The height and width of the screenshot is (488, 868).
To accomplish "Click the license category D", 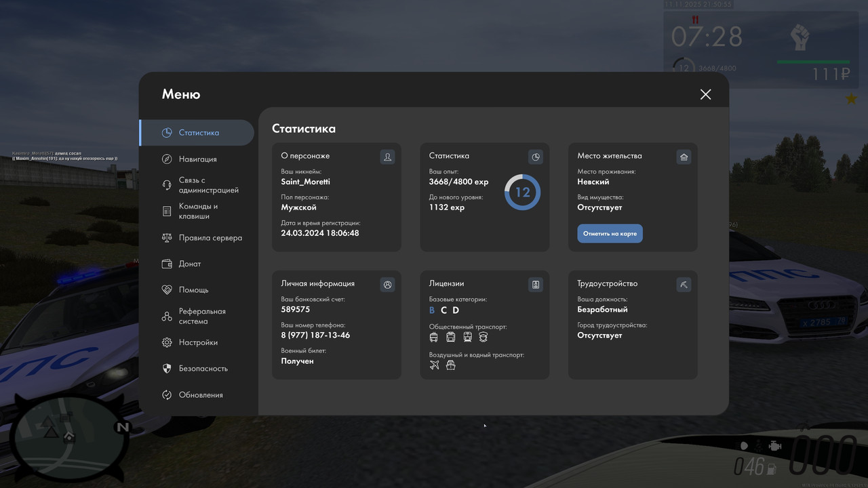I will [456, 310].
